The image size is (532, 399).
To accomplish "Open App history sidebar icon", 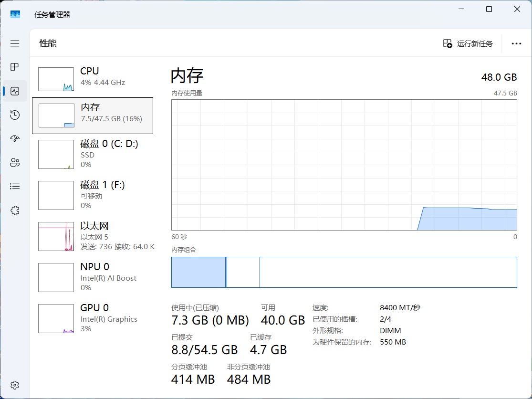I will pyautogui.click(x=15, y=115).
